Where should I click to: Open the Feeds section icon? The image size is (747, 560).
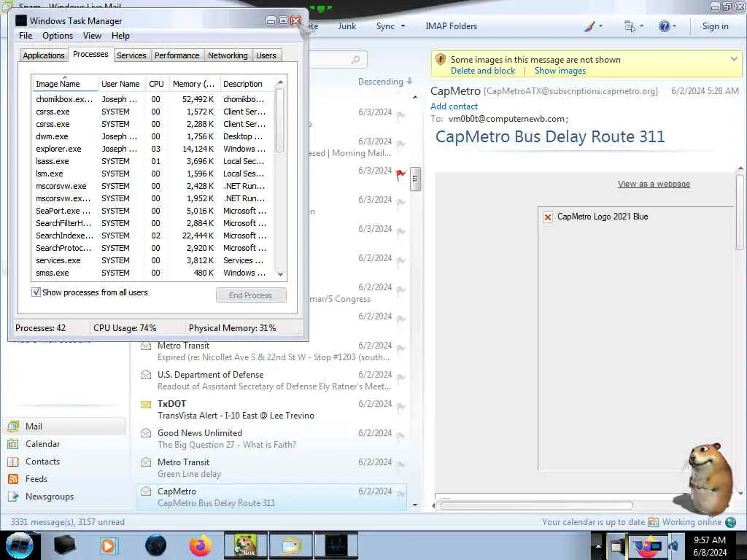pos(13,479)
